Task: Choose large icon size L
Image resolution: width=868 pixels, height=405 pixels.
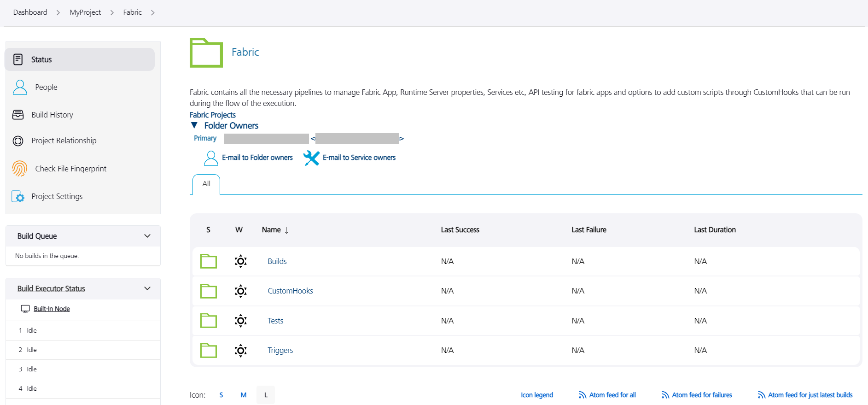Action: coord(266,395)
